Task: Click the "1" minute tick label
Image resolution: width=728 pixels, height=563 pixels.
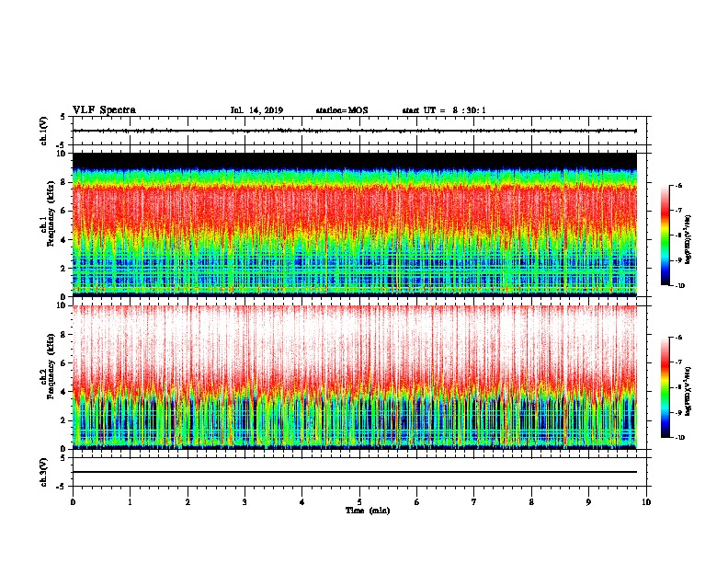Action: [x=131, y=502]
